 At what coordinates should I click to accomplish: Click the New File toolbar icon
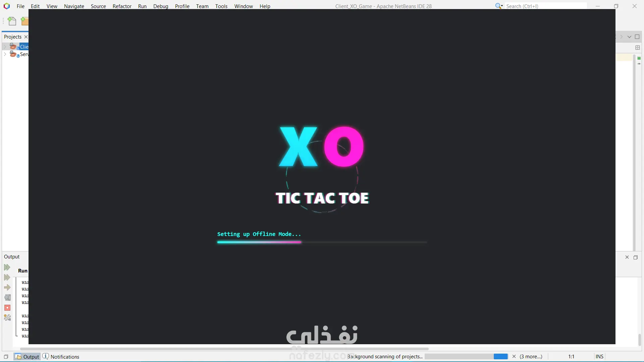12,21
